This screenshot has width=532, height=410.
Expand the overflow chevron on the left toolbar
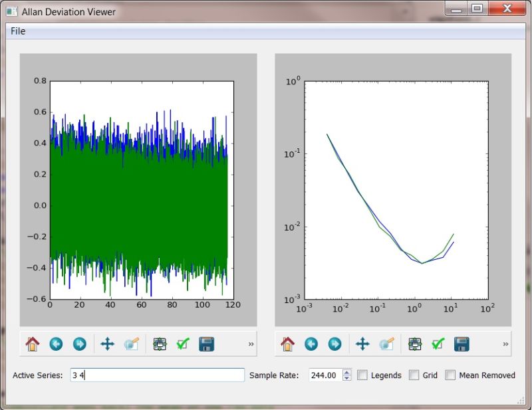(x=251, y=344)
